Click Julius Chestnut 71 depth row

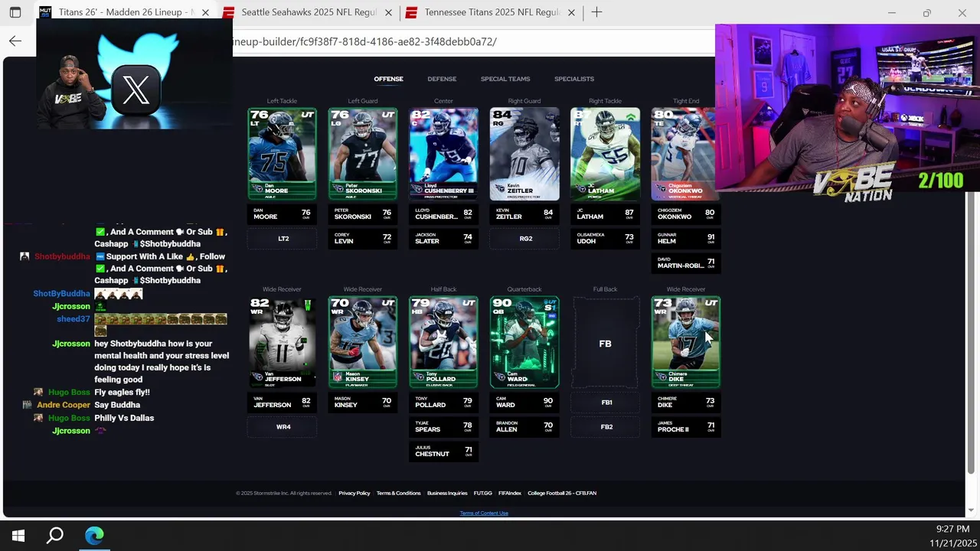point(443,452)
